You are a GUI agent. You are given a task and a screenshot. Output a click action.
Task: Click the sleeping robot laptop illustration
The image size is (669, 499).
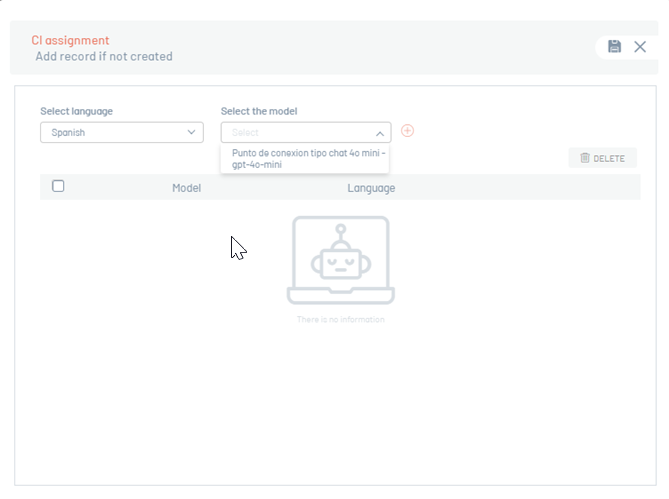point(340,260)
